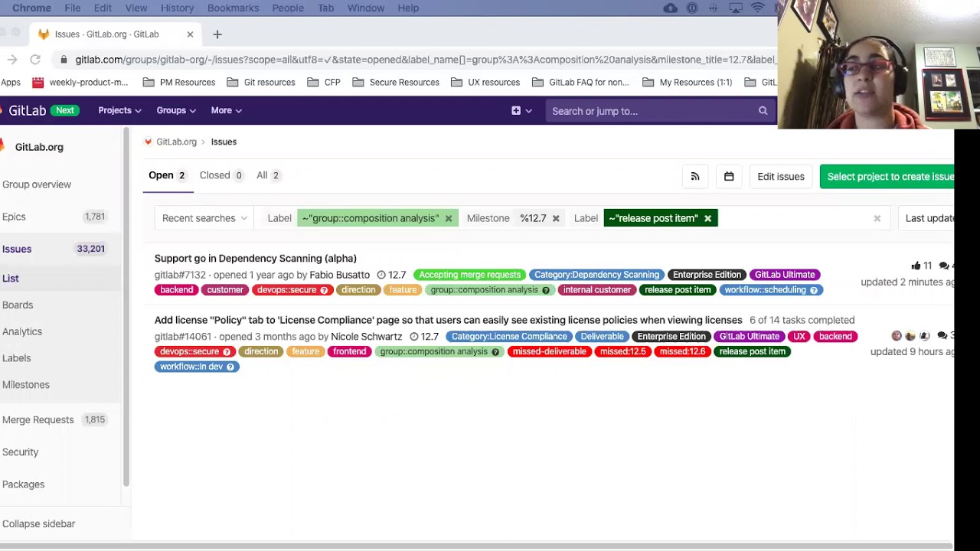This screenshot has width=980, height=551.
Task: Open Analytics in sidebar
Action: pyautogui.click(x=22, y=332)
